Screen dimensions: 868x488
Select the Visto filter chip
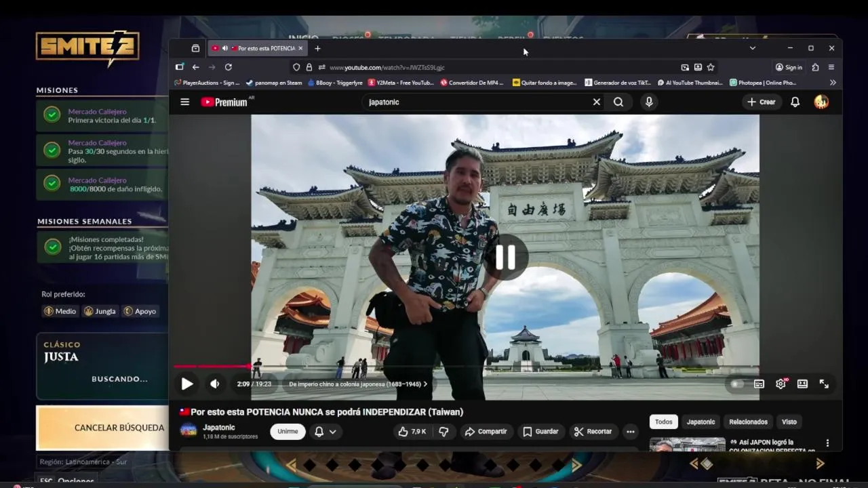click(x=789, y=422)
